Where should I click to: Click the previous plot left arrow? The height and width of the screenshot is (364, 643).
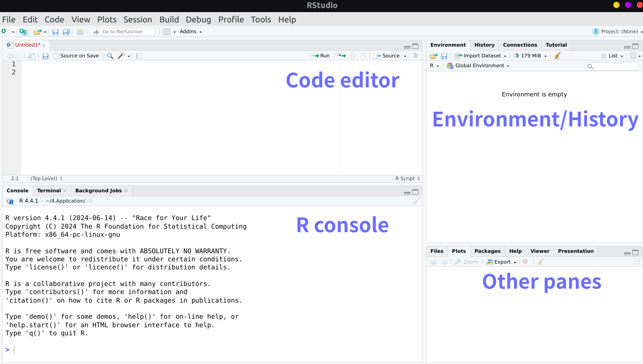coord(433,262)
